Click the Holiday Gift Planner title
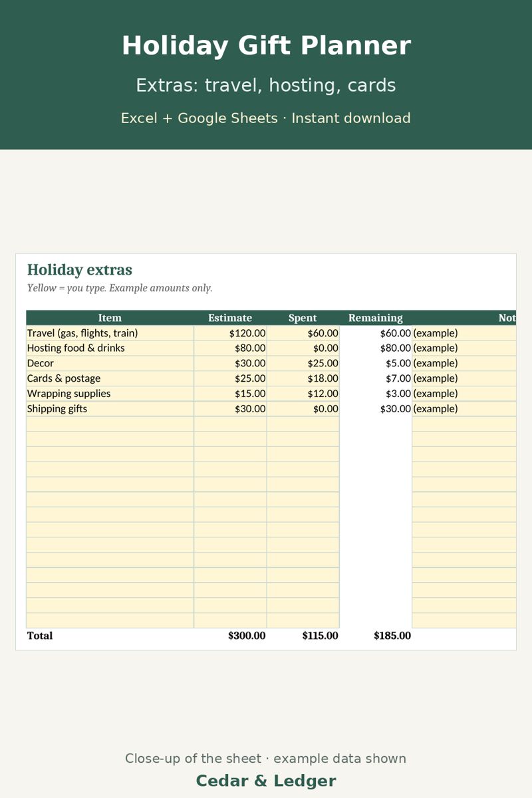The width and height of the screenshot is (532, 798). (266, 46)
